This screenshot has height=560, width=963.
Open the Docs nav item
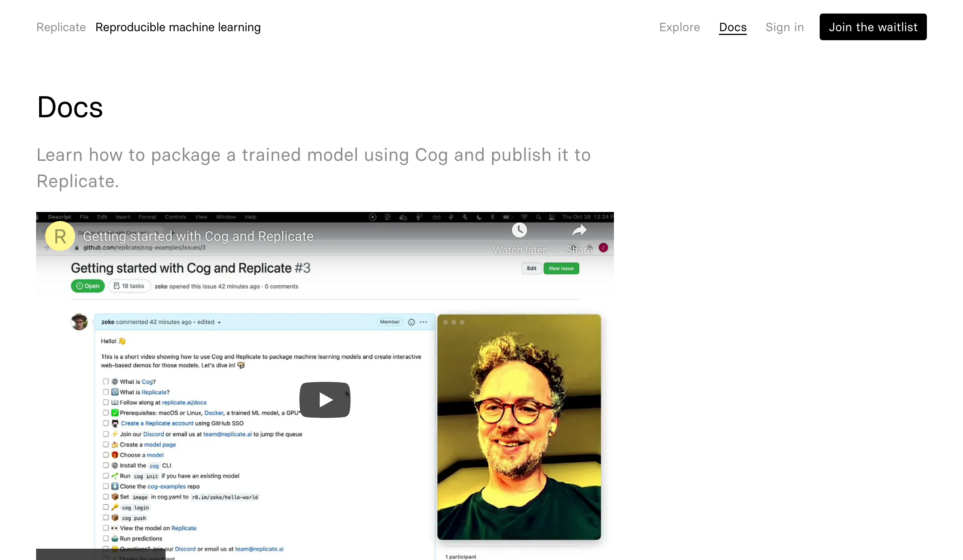[x=732, y=27]
